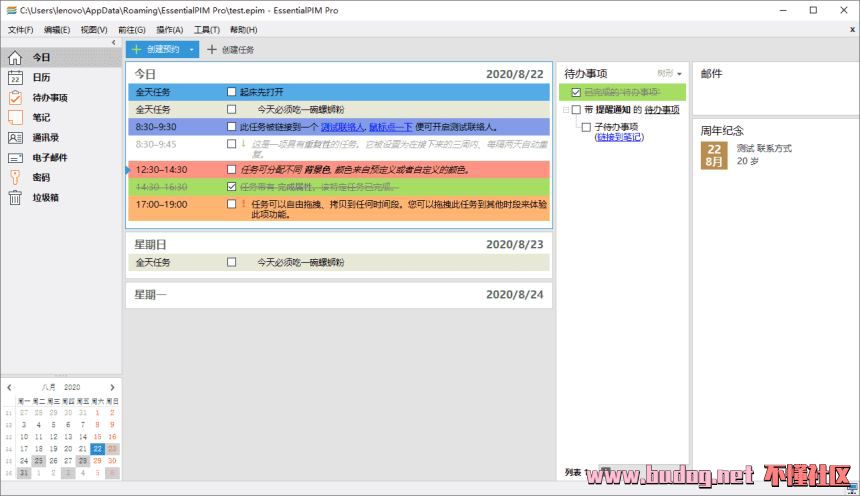The width and height of the screenshot is (860, 496).
Task: Collapse the 带提醒通知 to-do tree node
Action: click(566, 110)
